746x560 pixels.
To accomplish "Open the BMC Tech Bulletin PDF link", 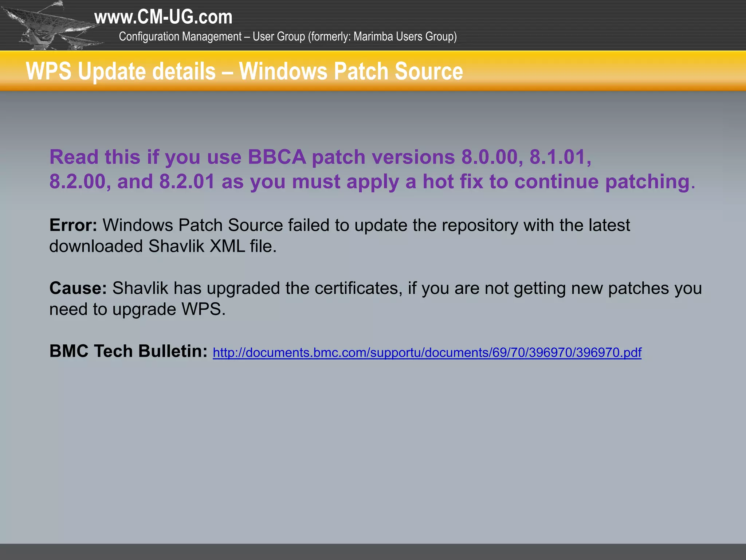I will tap(427, 353).
